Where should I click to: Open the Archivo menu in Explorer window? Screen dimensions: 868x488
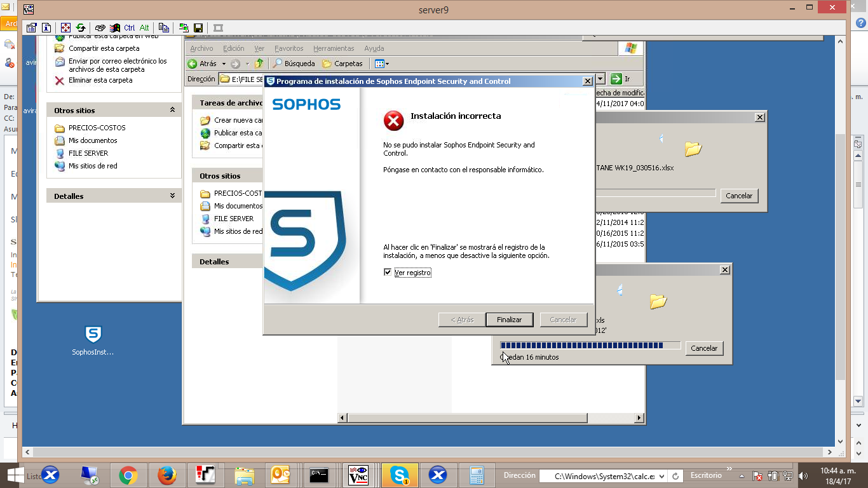pos(201,48)
